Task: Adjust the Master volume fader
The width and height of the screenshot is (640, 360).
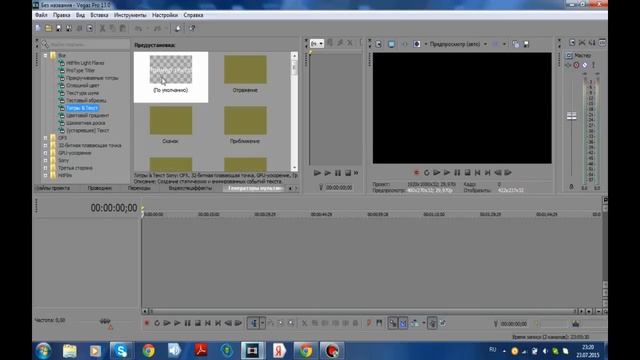Action: coord(571,116)
